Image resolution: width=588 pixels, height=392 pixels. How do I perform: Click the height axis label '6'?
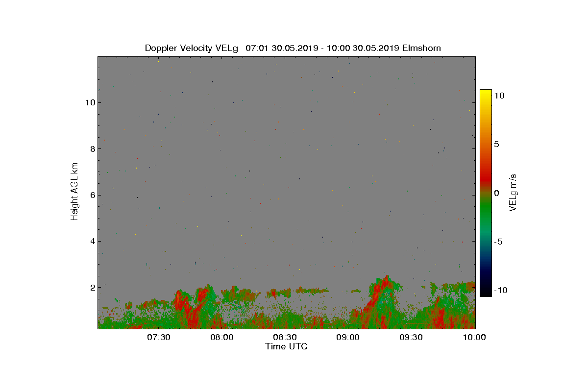point(92,195)
